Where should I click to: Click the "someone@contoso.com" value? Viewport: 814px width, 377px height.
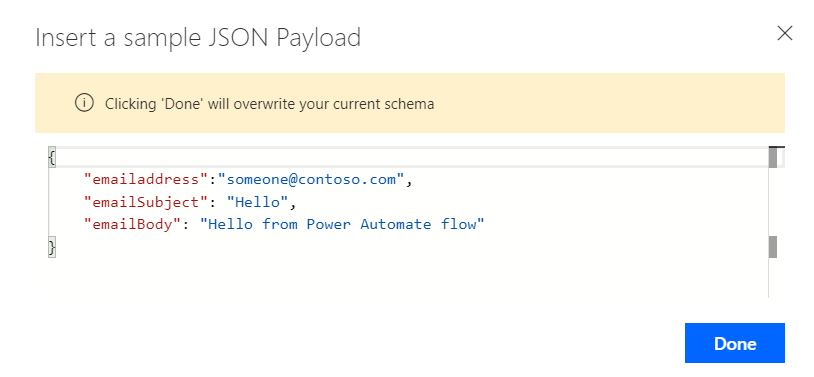coord(311,180)
